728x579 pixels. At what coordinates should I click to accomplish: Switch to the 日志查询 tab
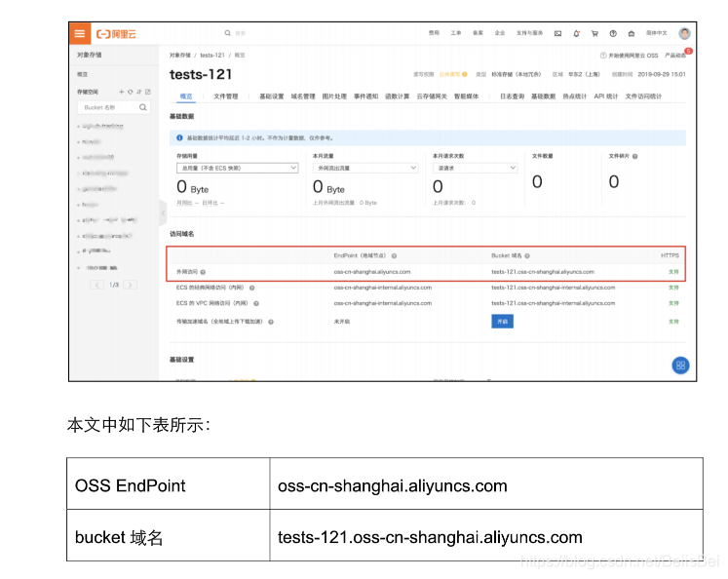pyautogui.click(x=512, y=96)
